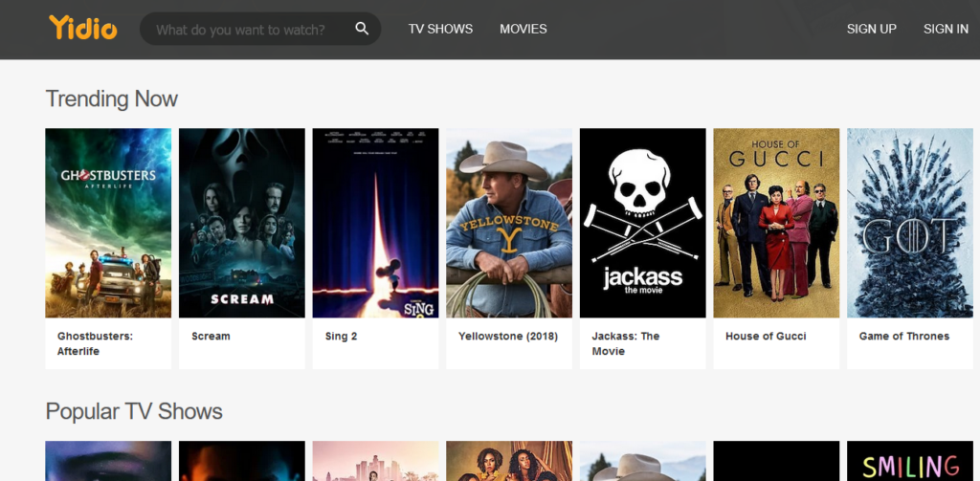980x481 pixels.
Task: Click the 'Sing 2' title text
Action: point(342,336)
